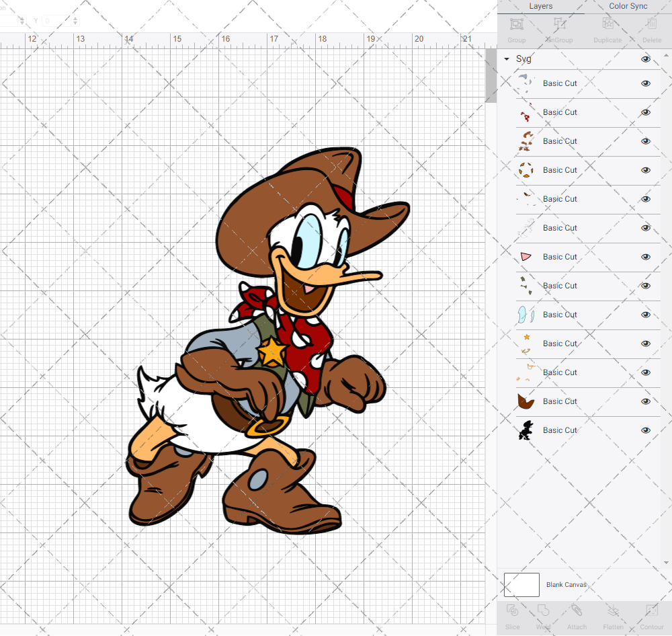672x636 pixels.
Task: Hide the orange star Basic Cut layer
Action: (x=645, y=344)
